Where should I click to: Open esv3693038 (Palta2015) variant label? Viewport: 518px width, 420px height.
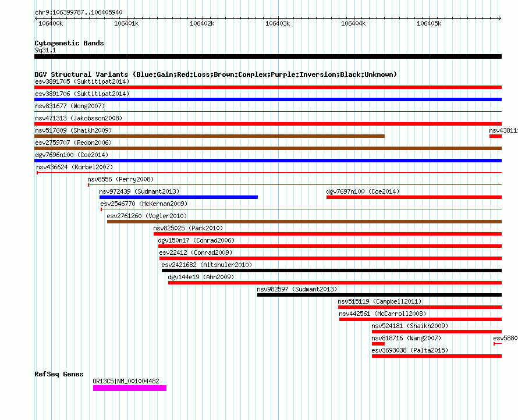(x=410, y=350)
